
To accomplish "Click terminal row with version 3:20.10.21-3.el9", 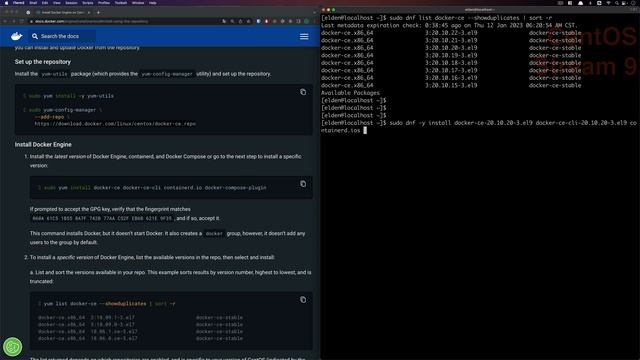I will tap(451, 40).
